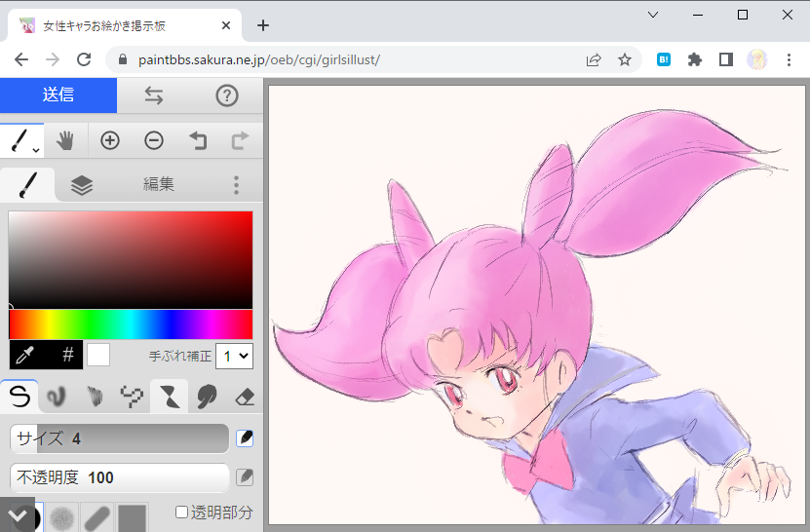Select the smudge brush type
Screen dimensions: 810x532
pos(207,397)
